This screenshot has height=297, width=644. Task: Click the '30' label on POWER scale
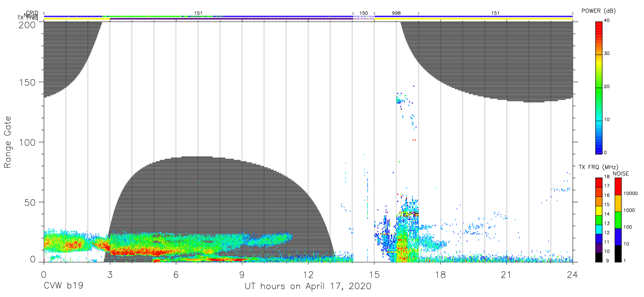click(x=607, y=54)
